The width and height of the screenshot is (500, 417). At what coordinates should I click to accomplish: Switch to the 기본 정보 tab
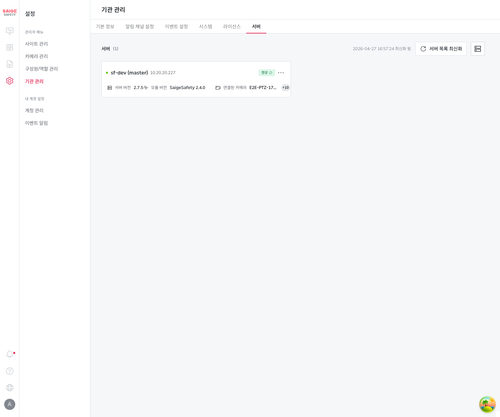point(105,26)
